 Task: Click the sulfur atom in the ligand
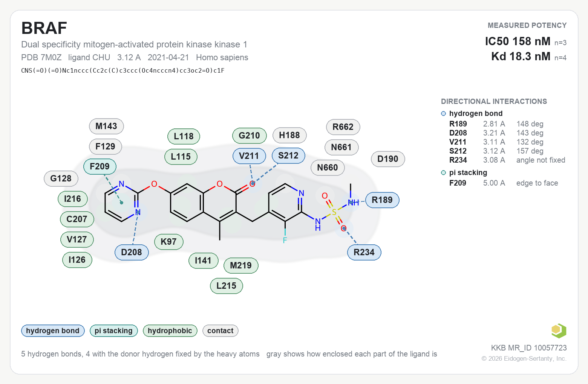click(334, 212)
